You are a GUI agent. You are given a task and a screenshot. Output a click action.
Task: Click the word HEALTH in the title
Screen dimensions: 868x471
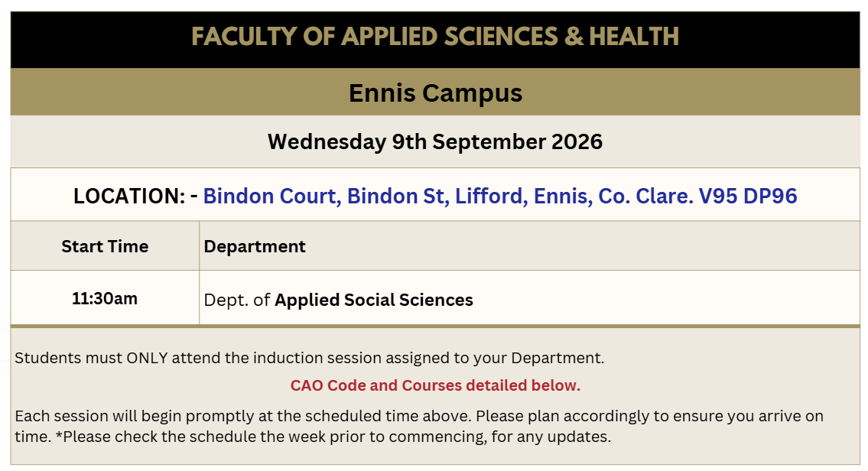click(635, 37)
